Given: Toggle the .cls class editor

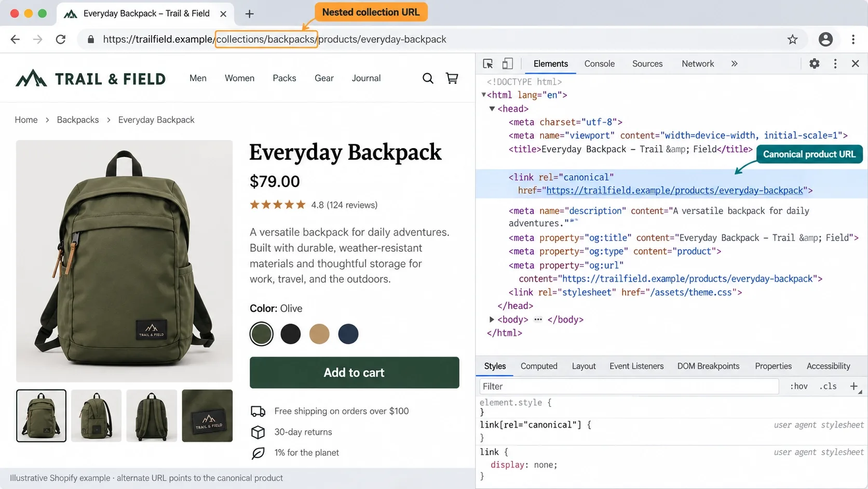Looking at the screenshot, I should tap(828, 386).
